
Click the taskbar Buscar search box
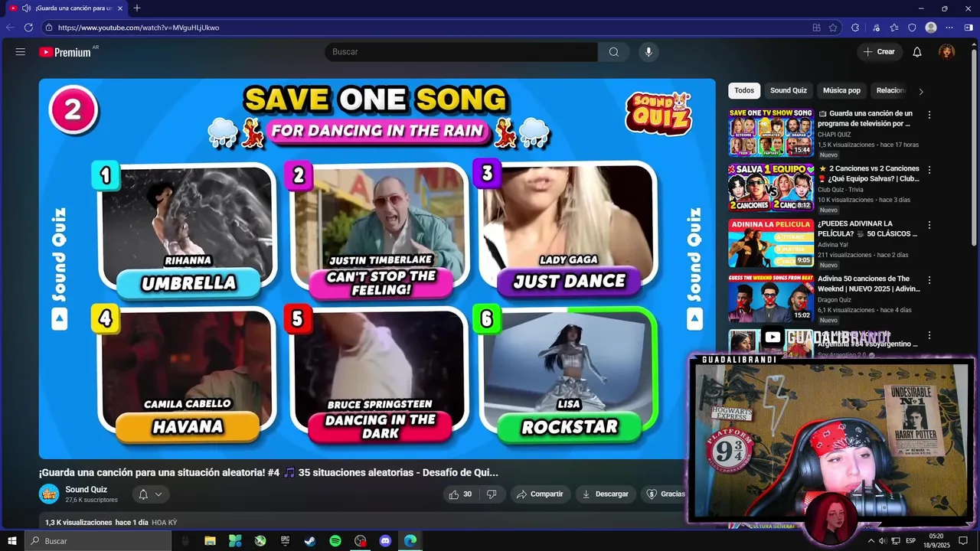click(x=98, y=541)
